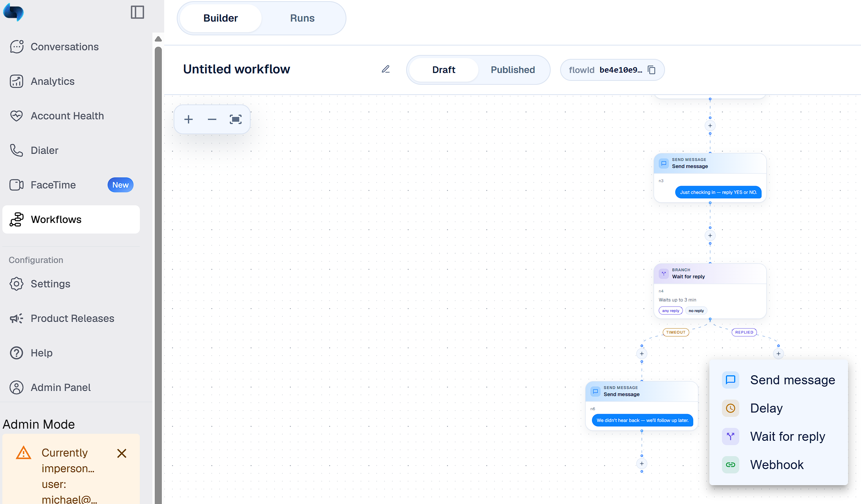Add a step on the TIMEOUT branch
861x504 pixels.
(642, 354)
